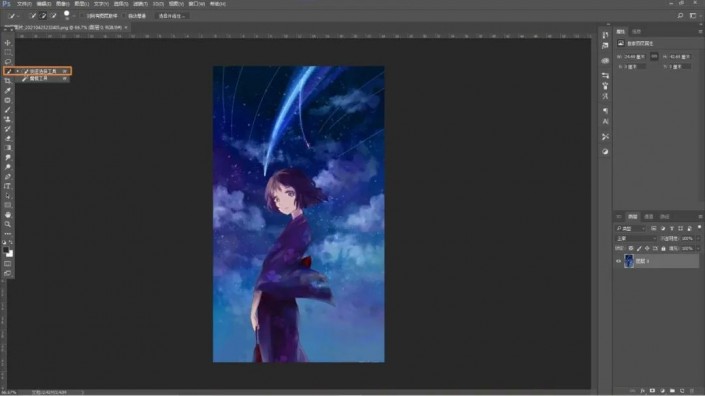Choose New Selection mode in options bar
The width and height of the screenshot is (705, 396).
tap(33, 16)
